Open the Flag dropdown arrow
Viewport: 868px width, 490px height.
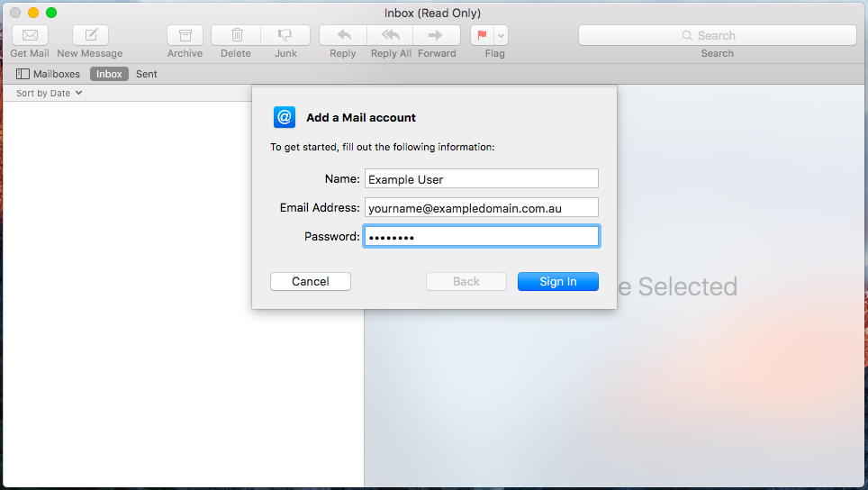pos(502,35)
